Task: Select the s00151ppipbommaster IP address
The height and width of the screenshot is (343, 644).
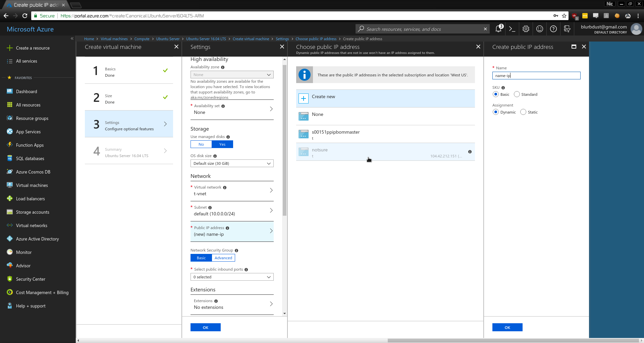Action: (385, 134)
